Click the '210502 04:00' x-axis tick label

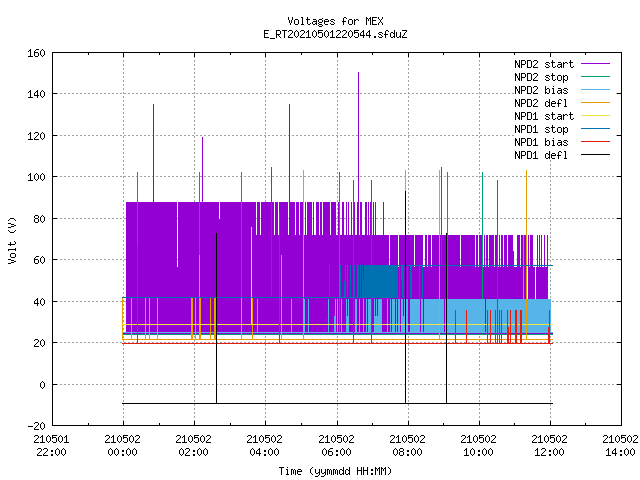click(264, 446)
